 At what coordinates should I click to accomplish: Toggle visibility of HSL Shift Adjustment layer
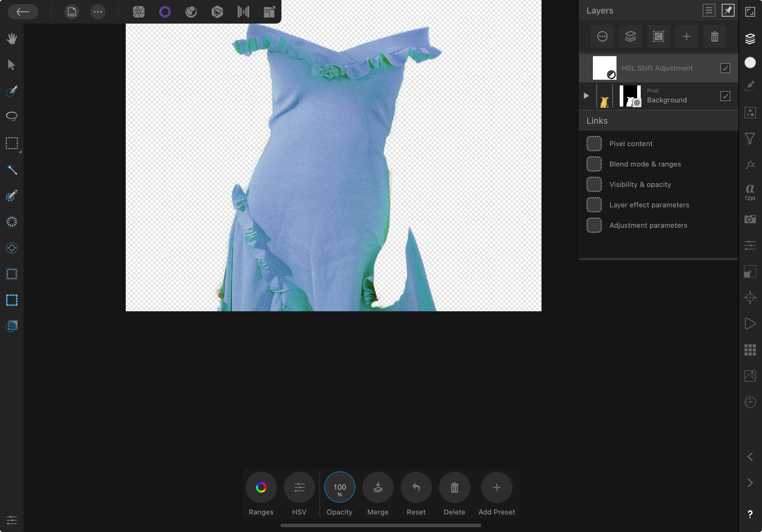725,68
